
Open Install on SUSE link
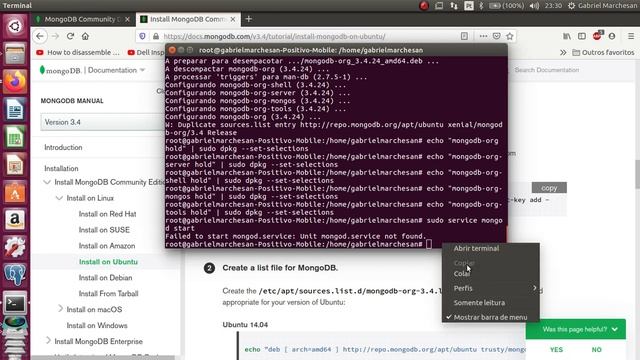(x=104, y=230)
